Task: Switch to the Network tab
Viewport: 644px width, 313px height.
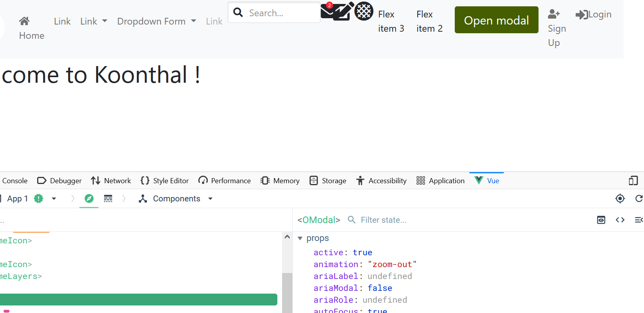Action: tap(111, 181)
